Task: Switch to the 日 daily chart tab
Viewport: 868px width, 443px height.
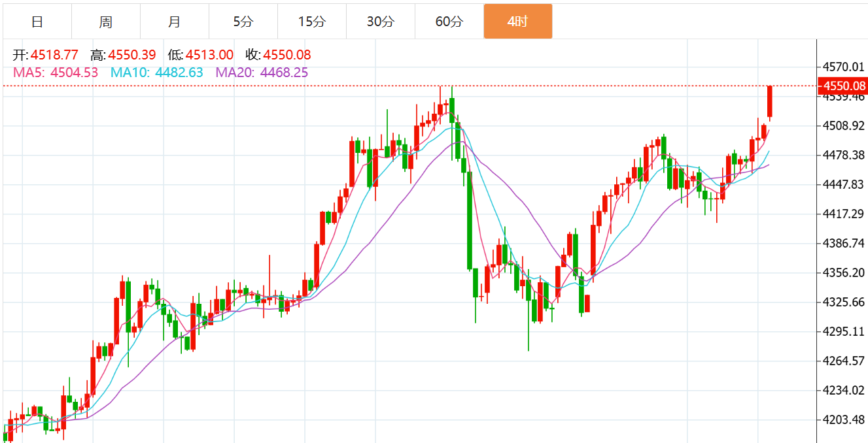Action: pos(37,22)
